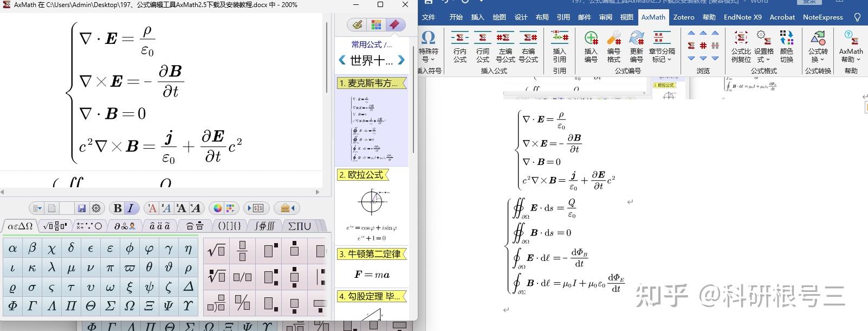
Task: Click the page document icon in AxMath toolbar
Action: pos(51,208)
